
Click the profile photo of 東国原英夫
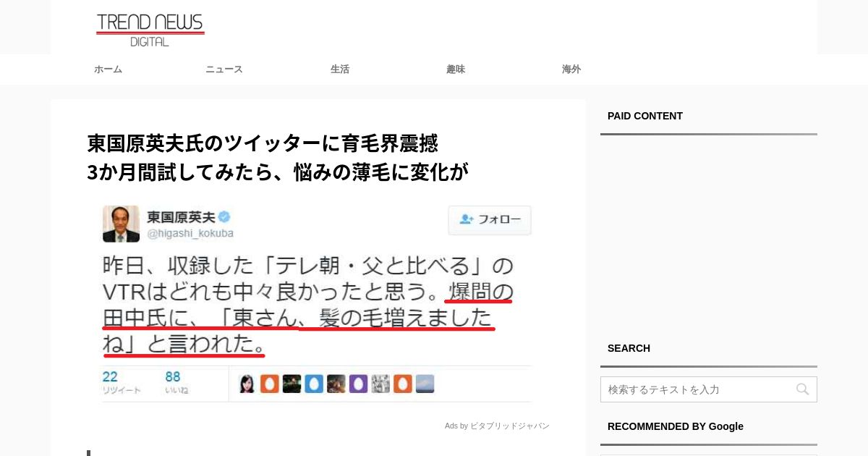click(121, 224)
